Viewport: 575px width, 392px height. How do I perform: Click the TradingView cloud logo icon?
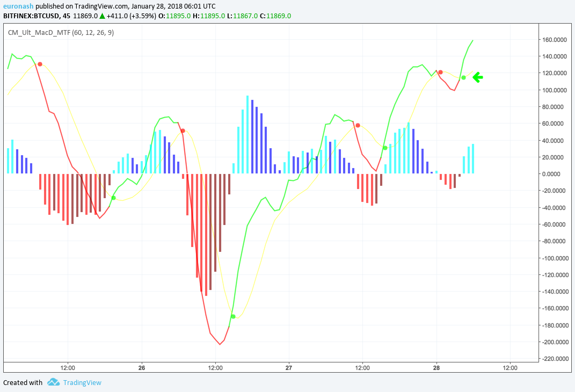pos(54,382)
